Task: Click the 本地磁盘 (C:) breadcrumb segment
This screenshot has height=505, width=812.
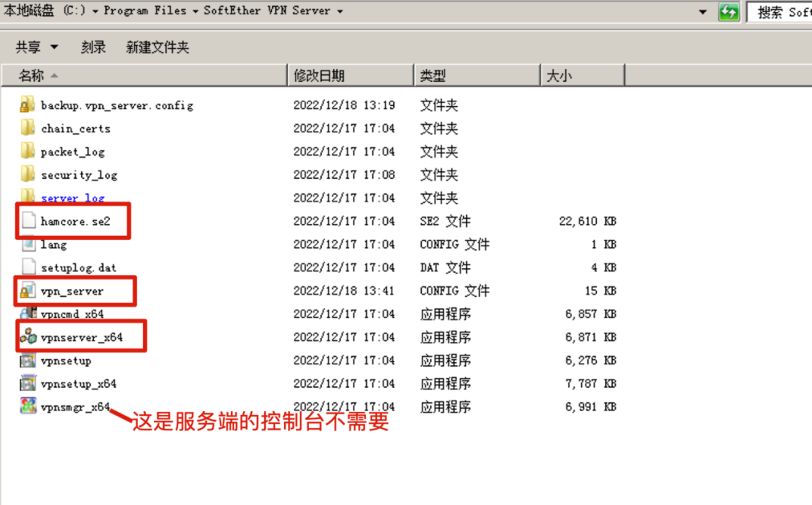Action: (44, 11)
